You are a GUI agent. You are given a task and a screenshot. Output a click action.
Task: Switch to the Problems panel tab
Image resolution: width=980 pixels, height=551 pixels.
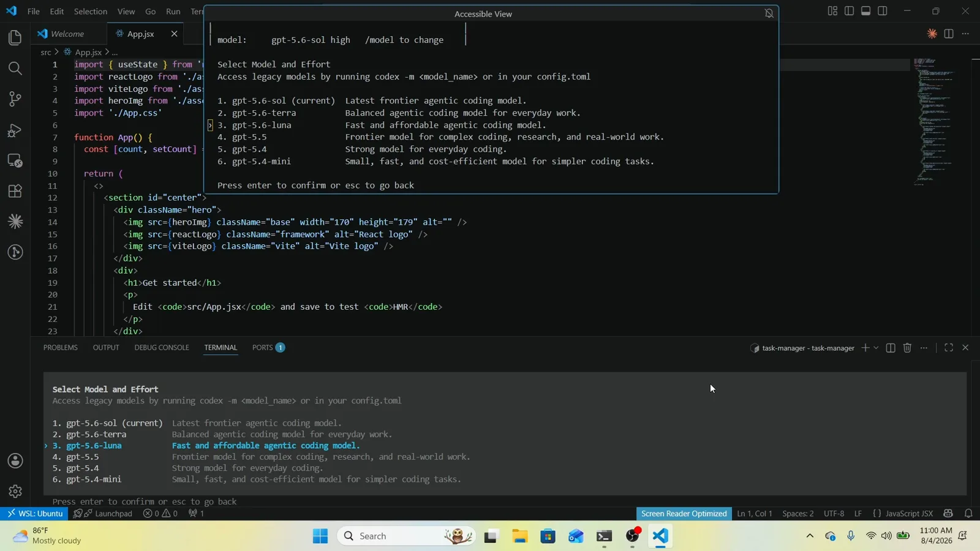coord(61,348)
